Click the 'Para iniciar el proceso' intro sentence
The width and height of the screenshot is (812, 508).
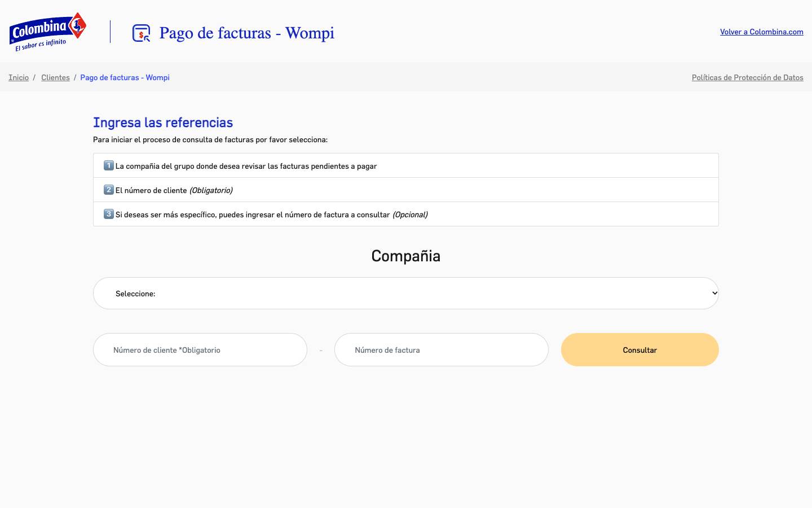tap(210, 139)
